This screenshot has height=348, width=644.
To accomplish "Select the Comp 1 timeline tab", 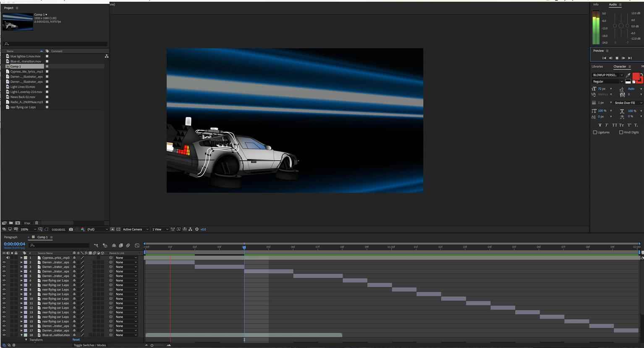I will point(42,237).
